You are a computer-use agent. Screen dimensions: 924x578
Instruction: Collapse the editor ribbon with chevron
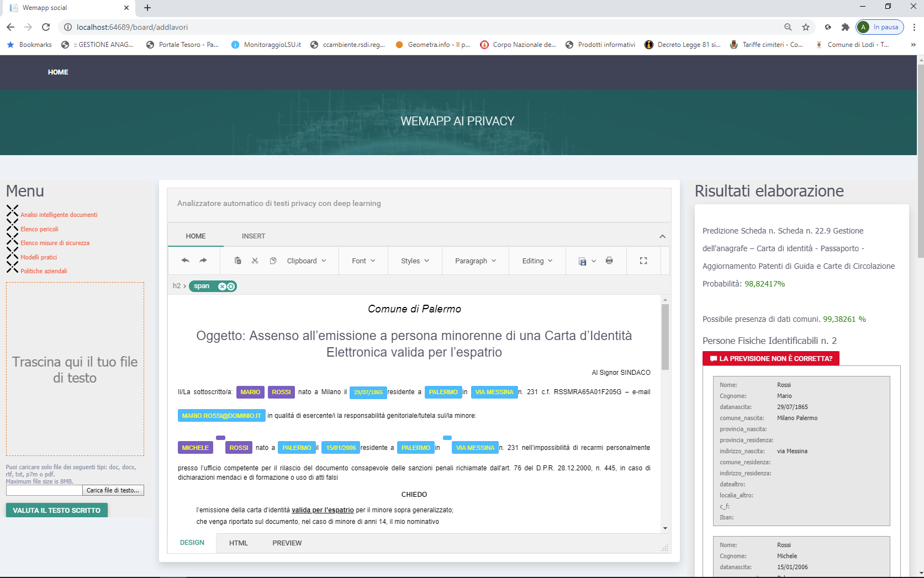(662, 236)
